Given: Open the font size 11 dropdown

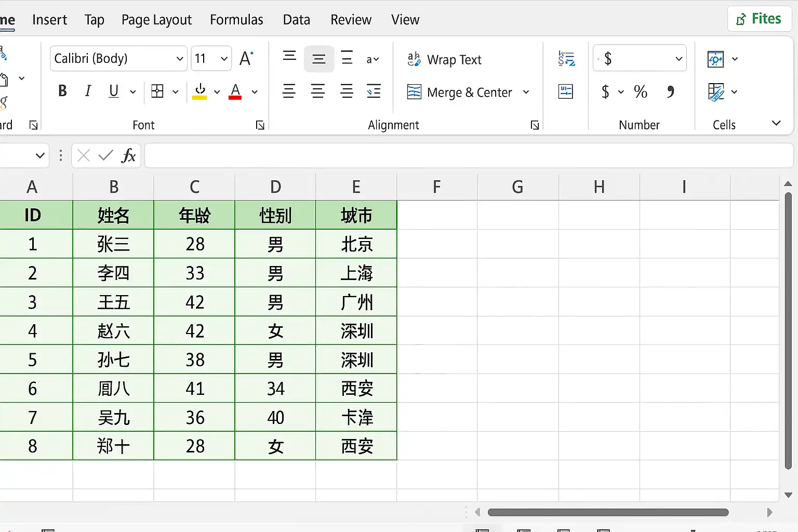Looking at the screenshot, I should 211,59.
